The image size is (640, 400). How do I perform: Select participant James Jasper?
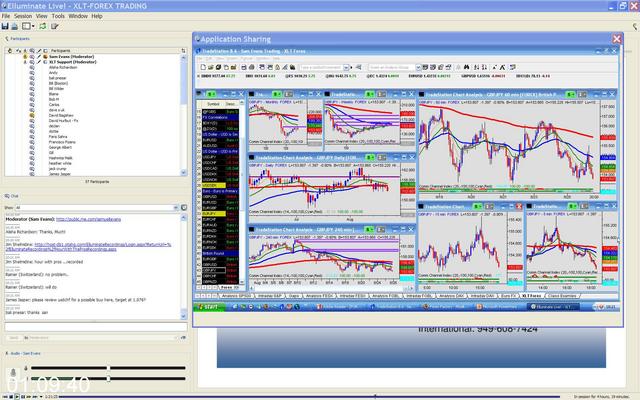[x=60, y=173]
